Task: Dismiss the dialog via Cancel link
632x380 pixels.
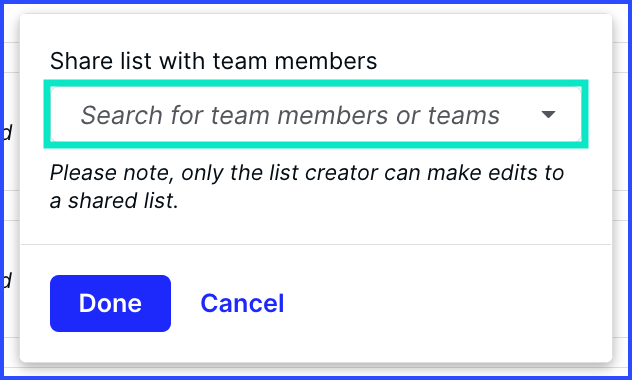Action: point(242,303)
